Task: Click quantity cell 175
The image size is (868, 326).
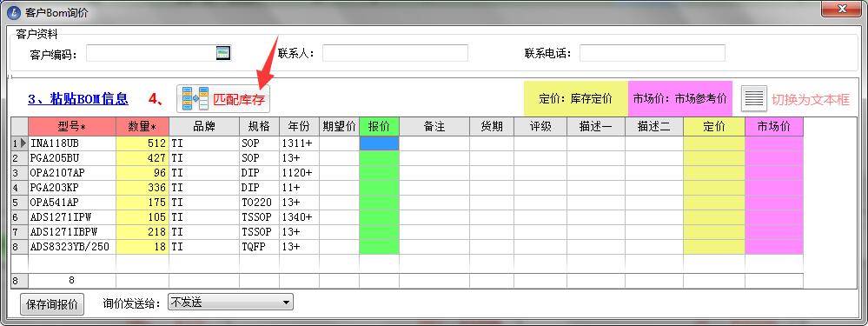Action: click(142, 203)
